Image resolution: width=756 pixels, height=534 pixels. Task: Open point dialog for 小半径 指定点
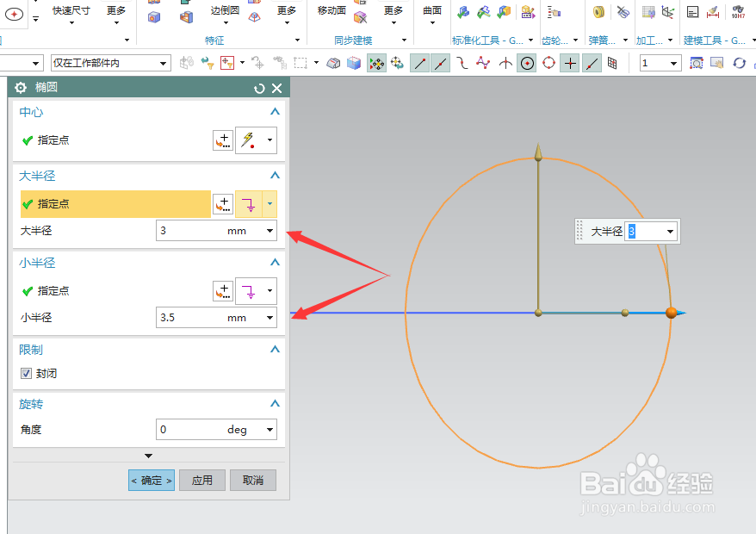223,291
